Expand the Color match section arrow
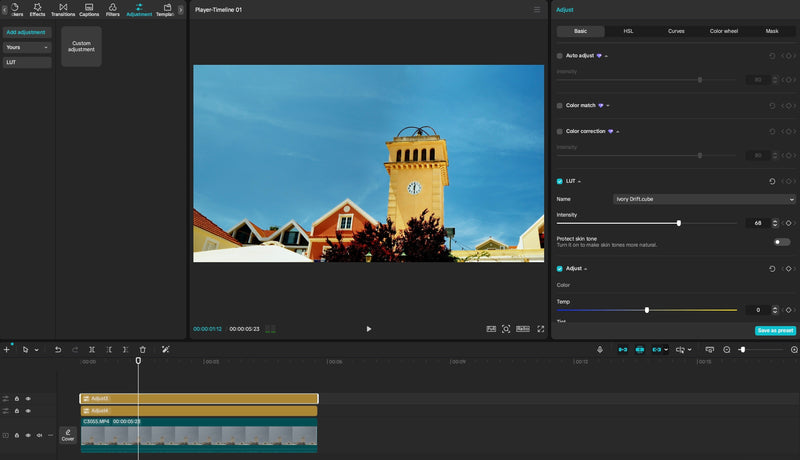Image resolution: width=800 pixels, height=460 pixels. pyautogui.click(x=608, y=106)
